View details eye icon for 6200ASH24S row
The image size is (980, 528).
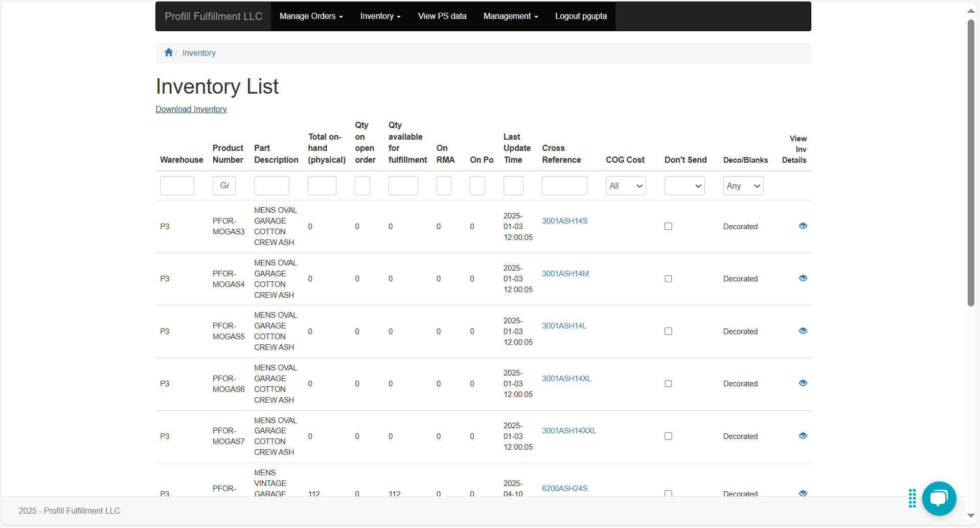803,493
